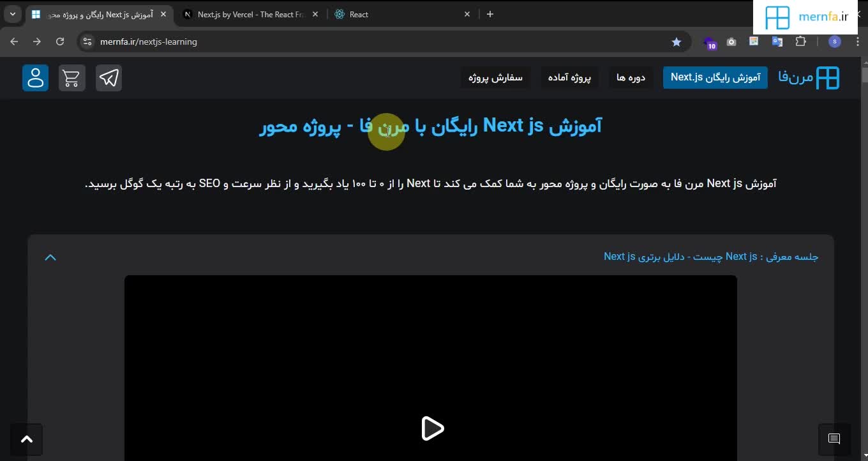Viewport: 868px width, 461px height.
Task: Open the user account icon
Action: point(35,78)
